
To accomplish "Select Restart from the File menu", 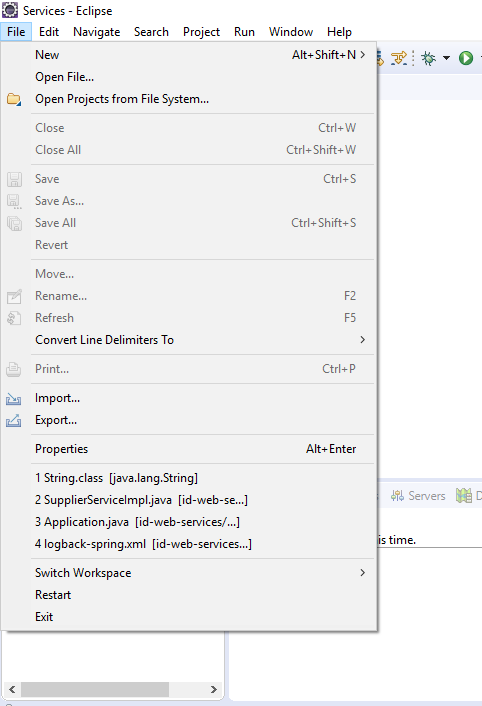I will (x=189, y=595).
